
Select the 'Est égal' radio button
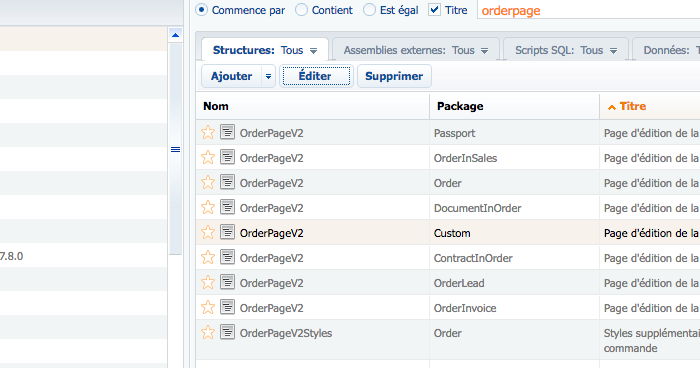pyautogui.click(x=369, y=10)
